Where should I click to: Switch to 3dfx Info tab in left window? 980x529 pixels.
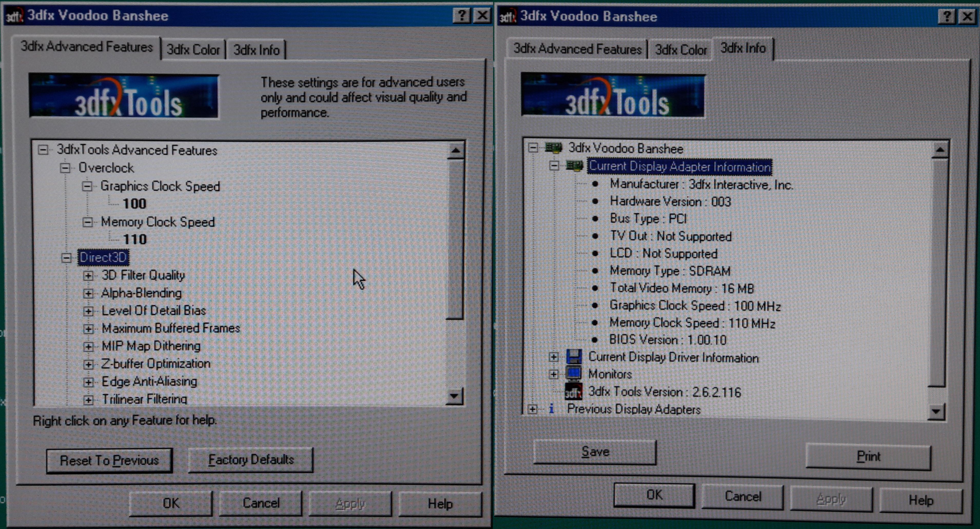point(256,50)
